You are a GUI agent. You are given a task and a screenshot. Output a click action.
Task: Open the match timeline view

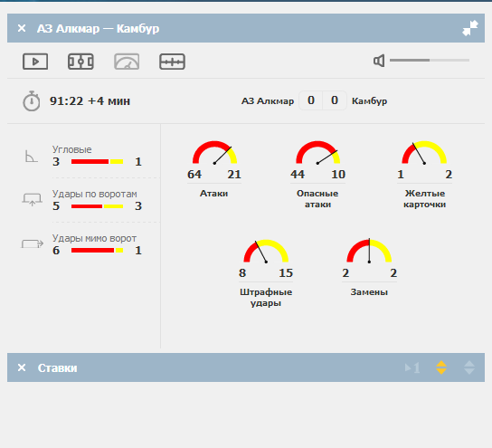(172, 62)
